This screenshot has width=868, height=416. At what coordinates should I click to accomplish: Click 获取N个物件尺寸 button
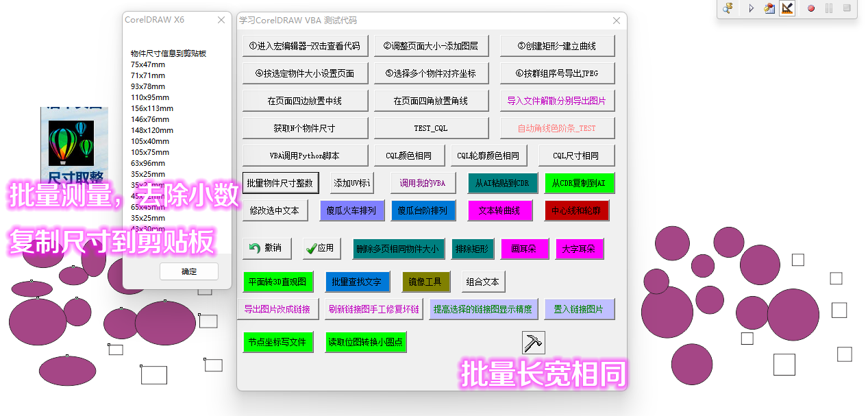306,128
